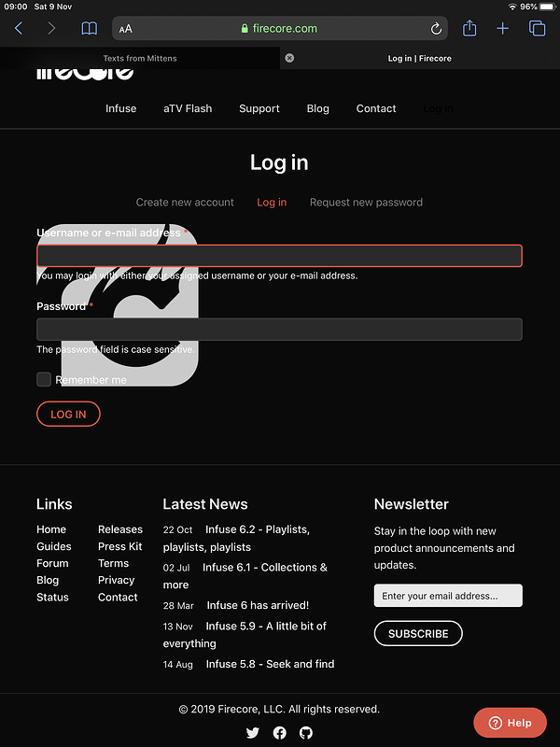Read the Infuse 6.1 Collections news item
This screenshot has width=560, height=747.
tap(245, 576)
